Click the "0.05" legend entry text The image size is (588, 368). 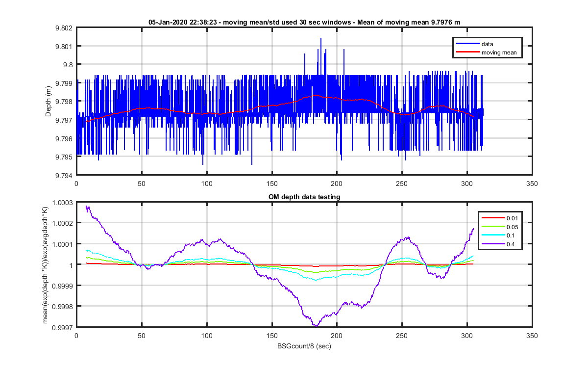[512, 227]
